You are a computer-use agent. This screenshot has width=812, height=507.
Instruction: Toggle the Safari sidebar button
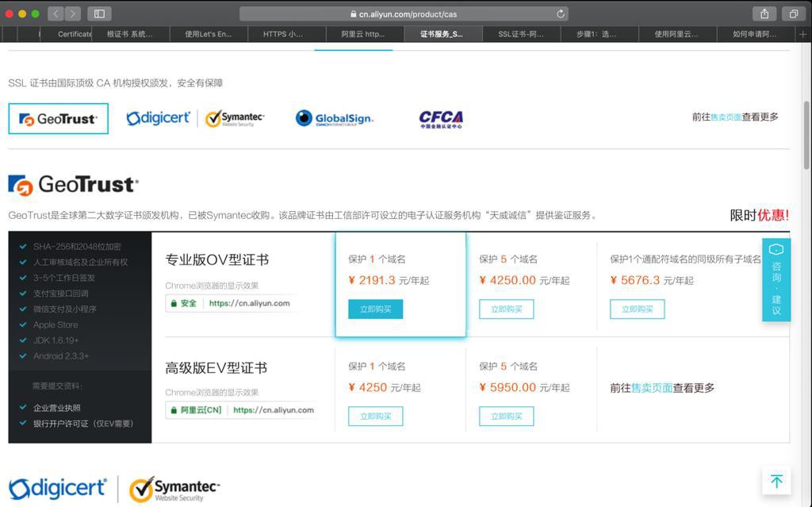99,14
